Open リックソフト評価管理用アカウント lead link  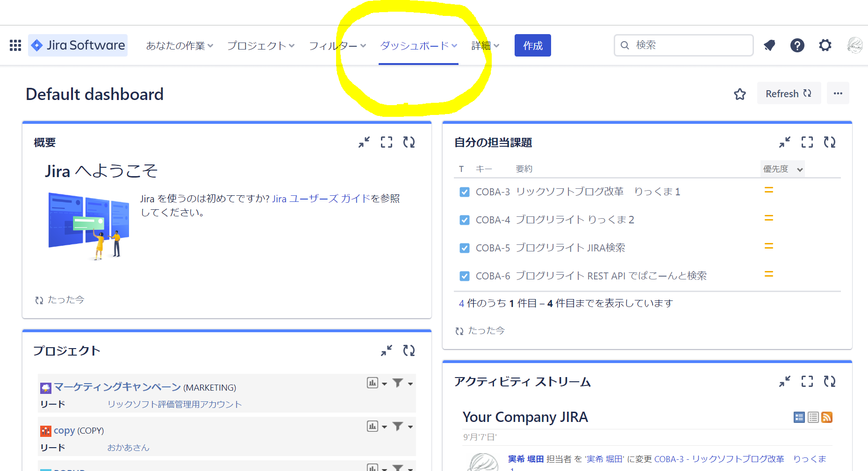(175, 405)
